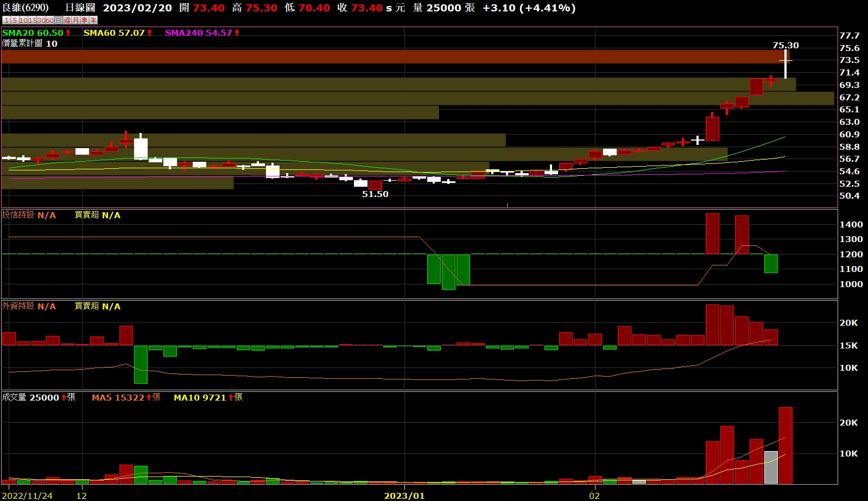Select the daily (日) chart period

(59, 20)
